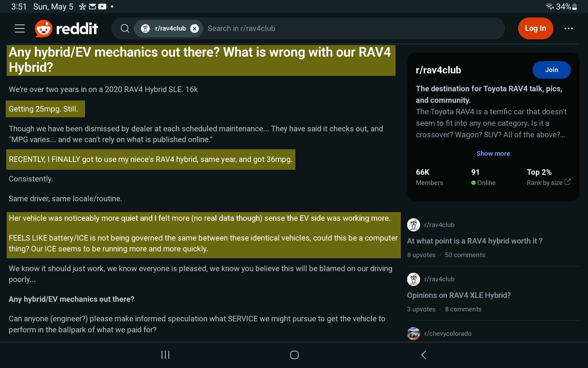The width and height of the screenshot is (588, 368).
Task: Tap the battery indicator icon
Action: [x=575, y=7]
